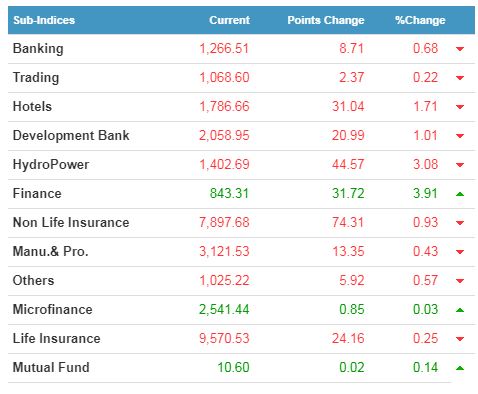Click HydroPower percent change 3.08
This screenshot has height=394, width=478.
pos(425,164)
